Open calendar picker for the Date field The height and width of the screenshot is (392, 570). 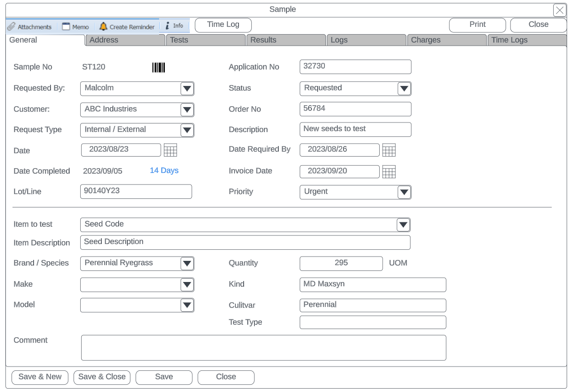(170, 150)
